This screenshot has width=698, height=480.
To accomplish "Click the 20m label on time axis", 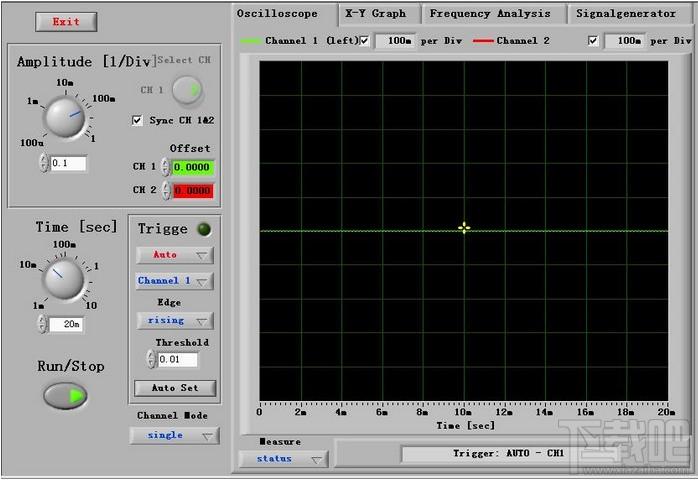I will (666, 412).
